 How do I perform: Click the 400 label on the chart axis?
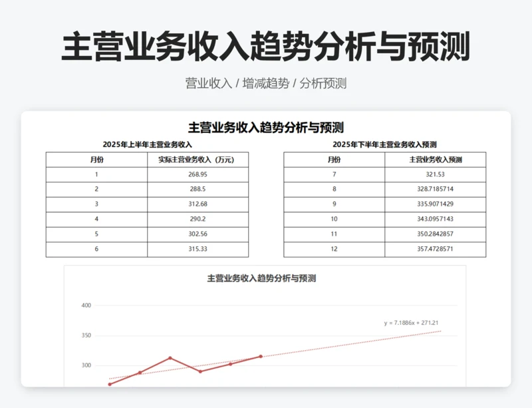(86, 306)
